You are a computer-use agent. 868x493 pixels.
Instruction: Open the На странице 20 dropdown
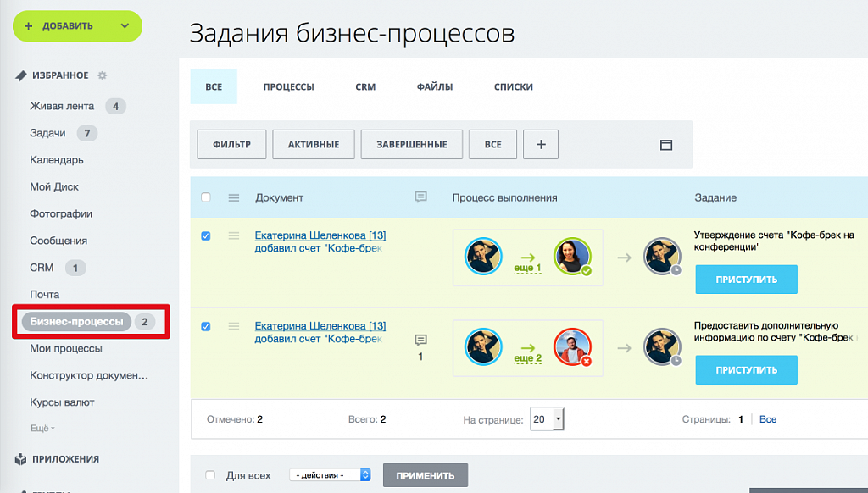[547, 418]
